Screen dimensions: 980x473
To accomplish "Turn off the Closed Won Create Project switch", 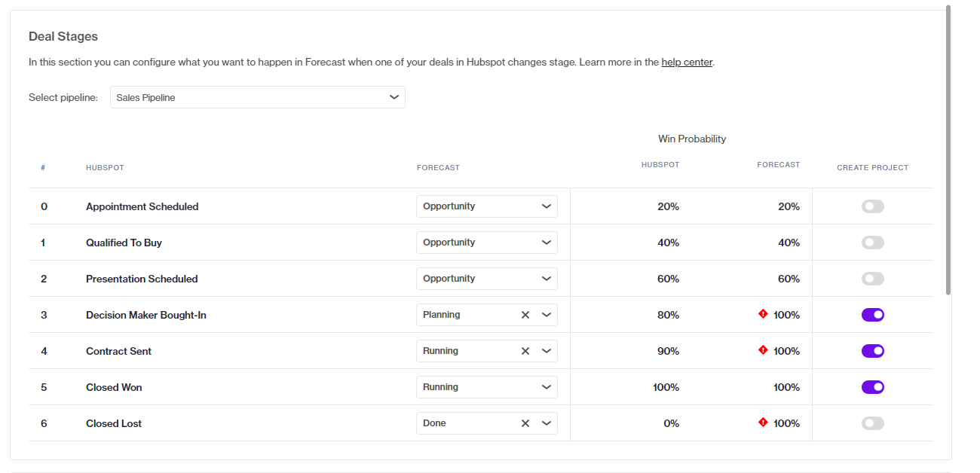I will coord(872,386).
